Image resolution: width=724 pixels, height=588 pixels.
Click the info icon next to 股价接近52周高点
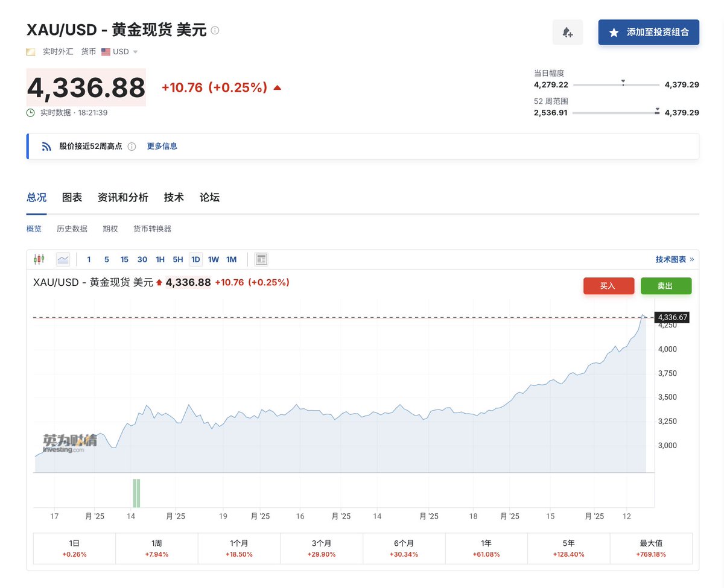[132, 147]
